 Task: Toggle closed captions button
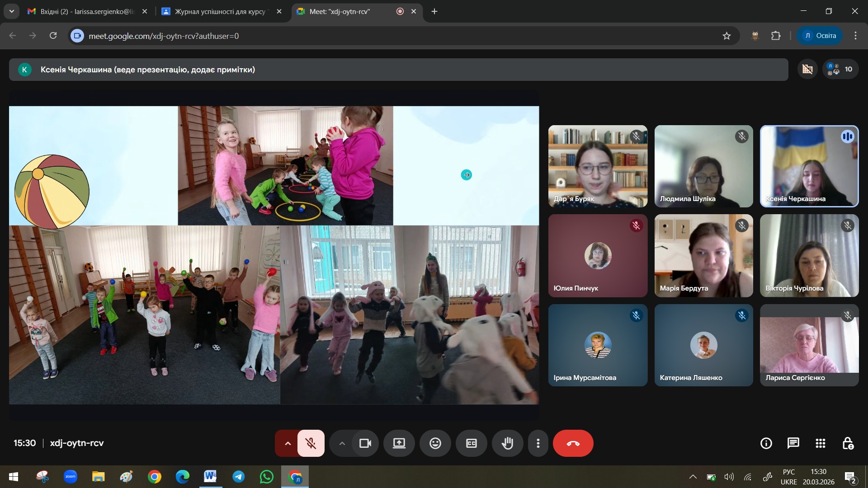click(471, 443)
